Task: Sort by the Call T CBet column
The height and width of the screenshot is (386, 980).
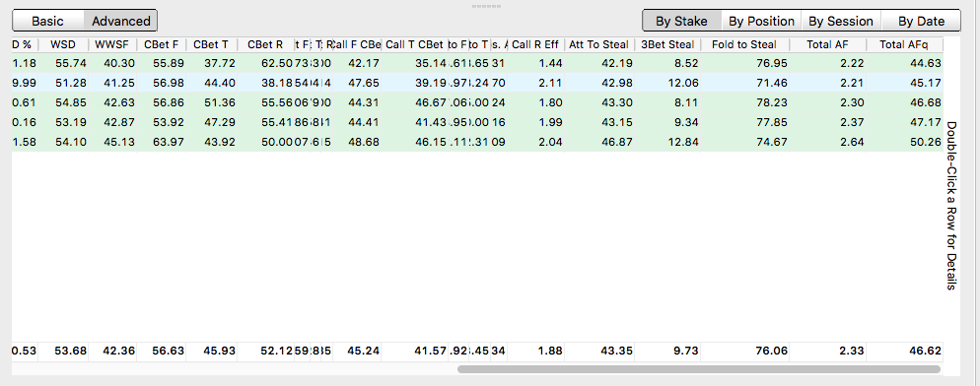Action: pyautogui.click(x=414, y=44)
